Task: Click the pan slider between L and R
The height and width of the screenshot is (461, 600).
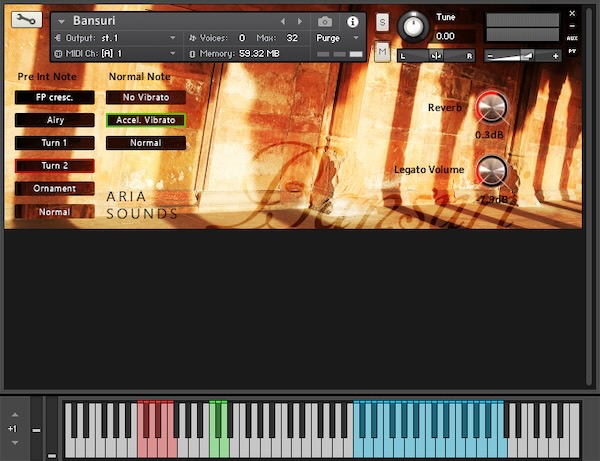Action: tap(436, 56)
